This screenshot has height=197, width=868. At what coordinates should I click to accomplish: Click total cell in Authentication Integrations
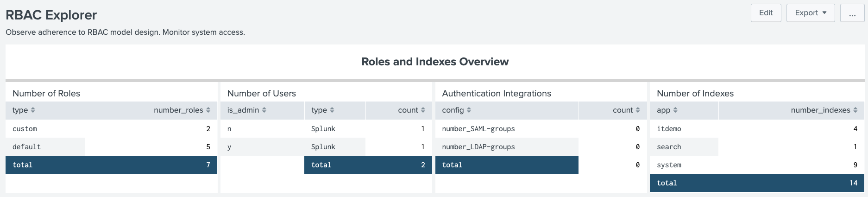[507, 165]
